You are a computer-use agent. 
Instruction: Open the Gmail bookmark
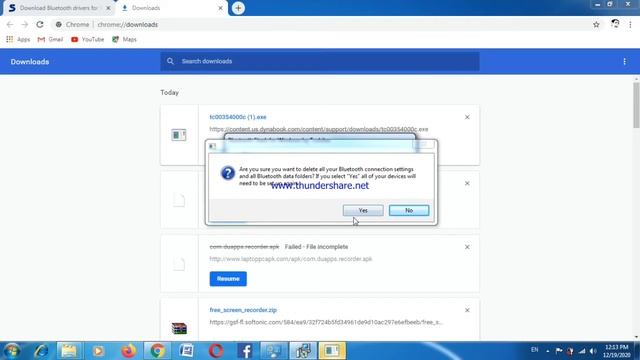point(50,40)
